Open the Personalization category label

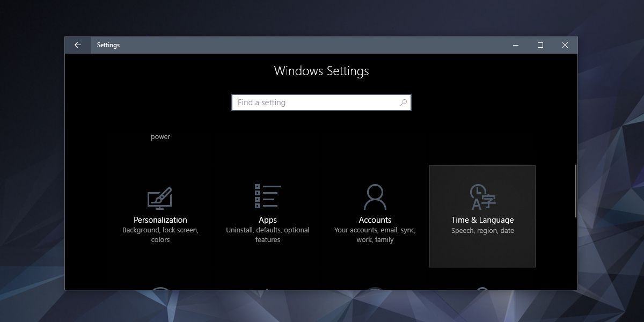pyautogui.click(x=160, y=220)
